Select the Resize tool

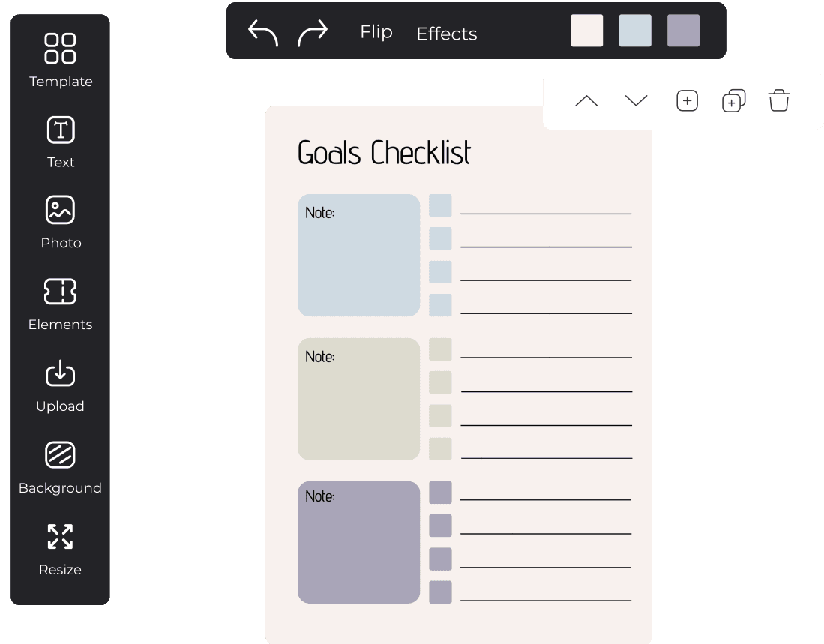click(x=61, y=550)
